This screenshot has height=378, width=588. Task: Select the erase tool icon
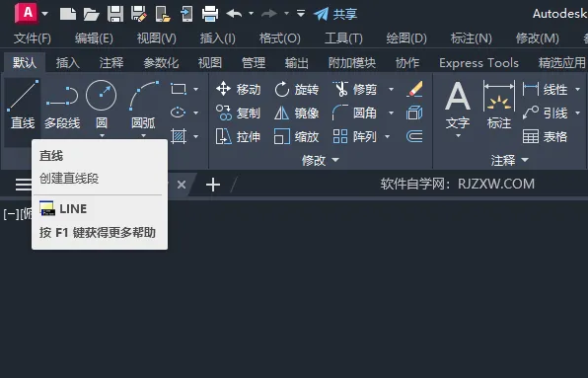[x=414, y=89]
